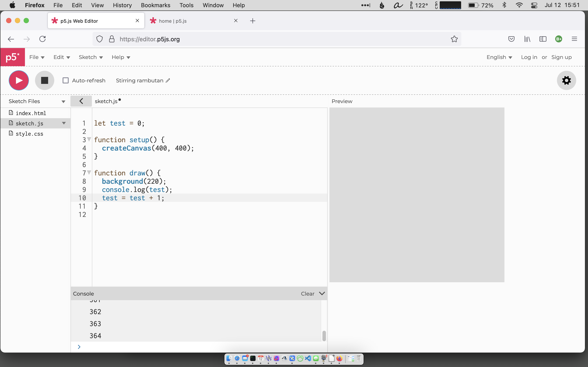Open the Sketch menu
The width and height of the screenshot is (588, 367).
91,57
